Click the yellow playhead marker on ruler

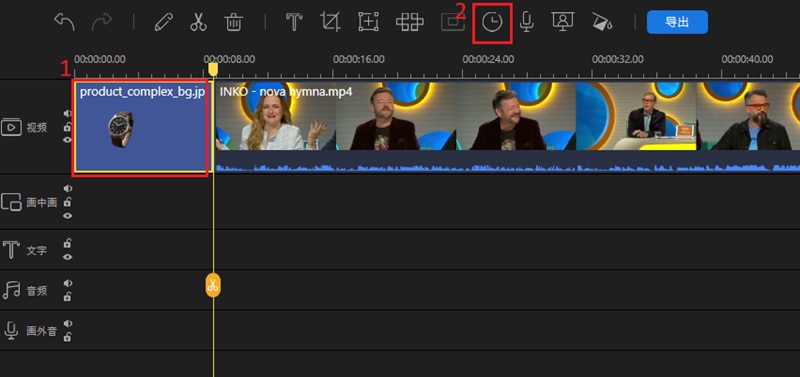click(x=213, y=68)
